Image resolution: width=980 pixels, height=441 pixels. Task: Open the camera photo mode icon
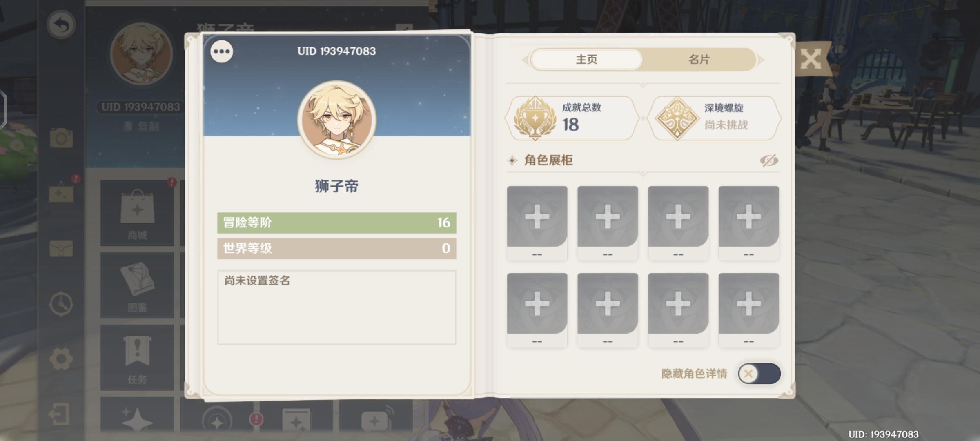(x=61, y=138)
